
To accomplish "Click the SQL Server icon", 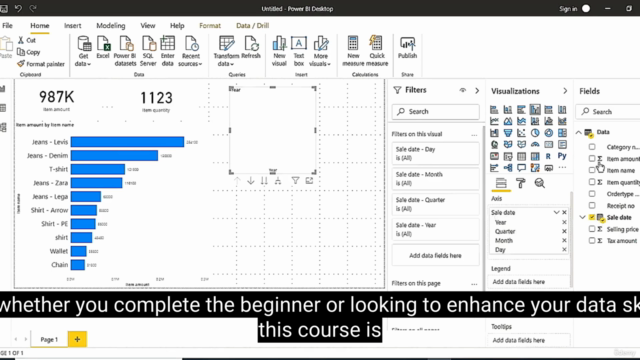I will click(x=148, y=51).
